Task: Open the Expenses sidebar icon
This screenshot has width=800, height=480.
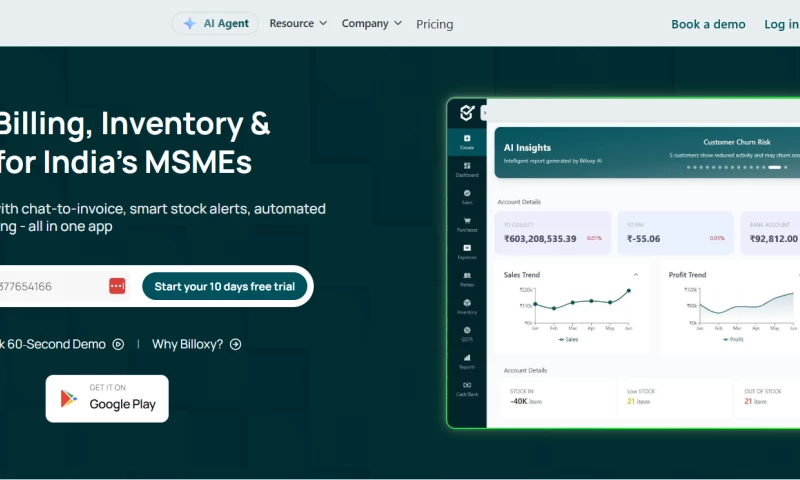Action: point(467,251)
